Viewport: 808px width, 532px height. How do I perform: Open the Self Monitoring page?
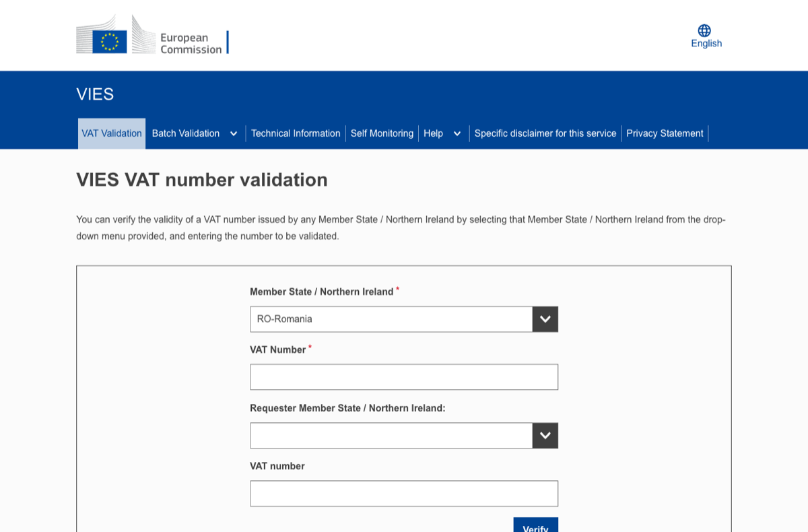(x=382, y=133)
